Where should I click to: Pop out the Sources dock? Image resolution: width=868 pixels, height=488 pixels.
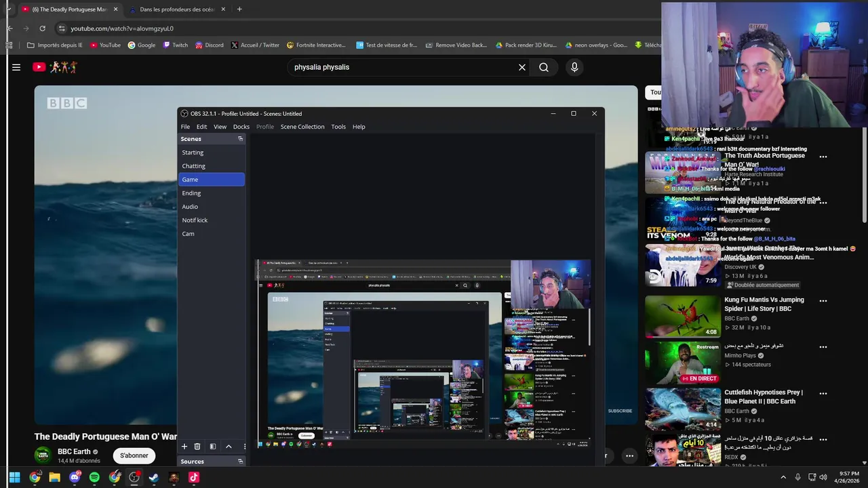(x=240, y=461)
